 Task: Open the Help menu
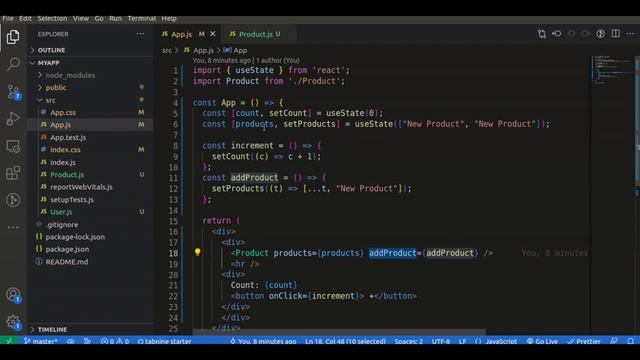click(x=169, y=18)
